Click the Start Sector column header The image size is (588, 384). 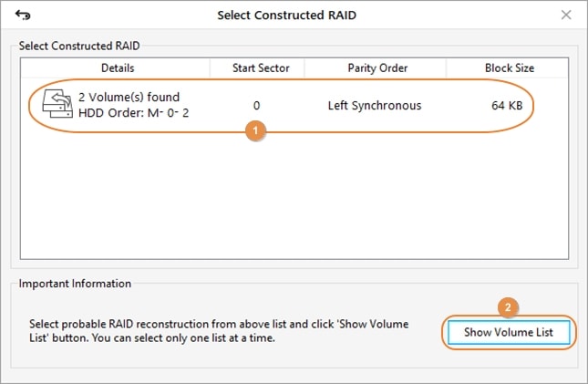click(x=256, y=68)
